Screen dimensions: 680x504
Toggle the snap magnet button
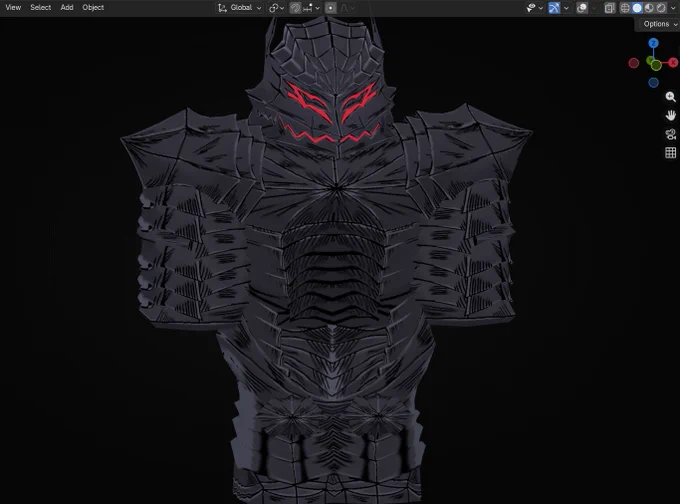(295, 8)
